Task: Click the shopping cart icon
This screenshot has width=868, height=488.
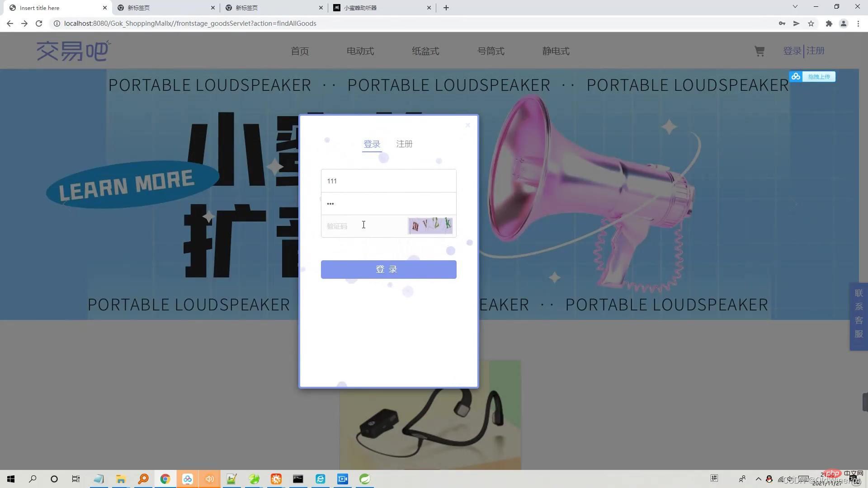Action: [759, 50]
